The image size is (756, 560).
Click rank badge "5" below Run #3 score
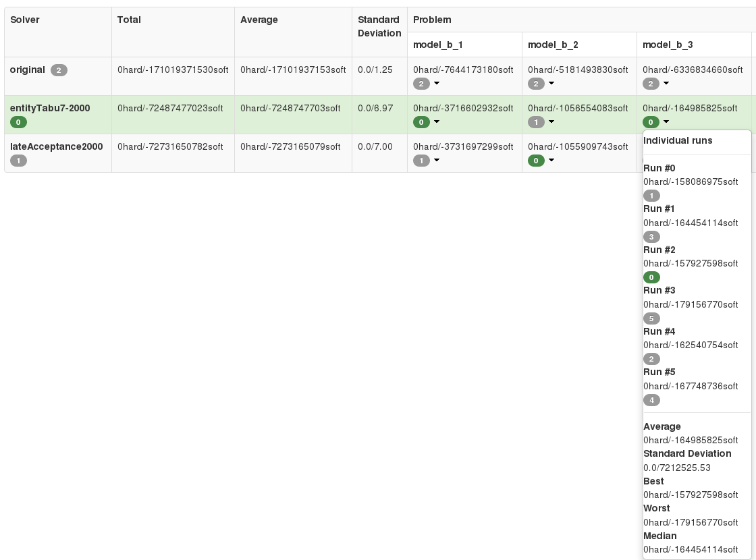pos(651,318)
